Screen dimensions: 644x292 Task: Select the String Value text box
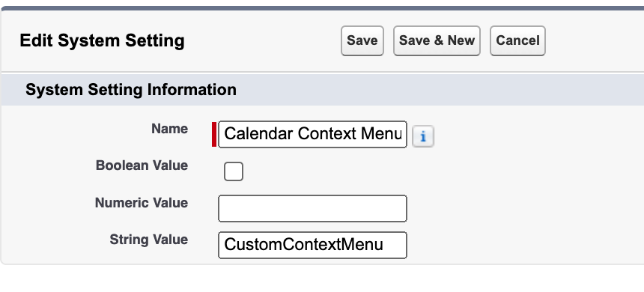click(x=312, y=245)
